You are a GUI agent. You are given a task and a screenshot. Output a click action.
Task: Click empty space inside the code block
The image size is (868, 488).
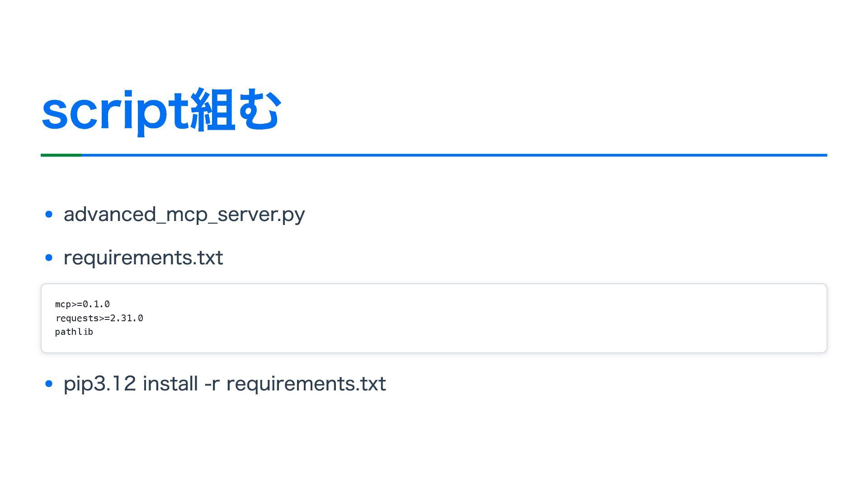pyautogui.click(x=452, y=318)
